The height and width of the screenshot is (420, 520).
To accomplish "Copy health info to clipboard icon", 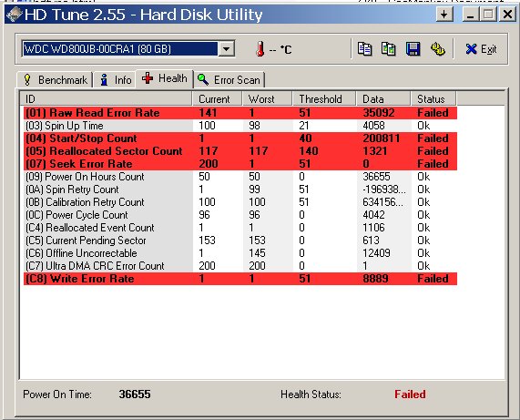I will (364, 49).
